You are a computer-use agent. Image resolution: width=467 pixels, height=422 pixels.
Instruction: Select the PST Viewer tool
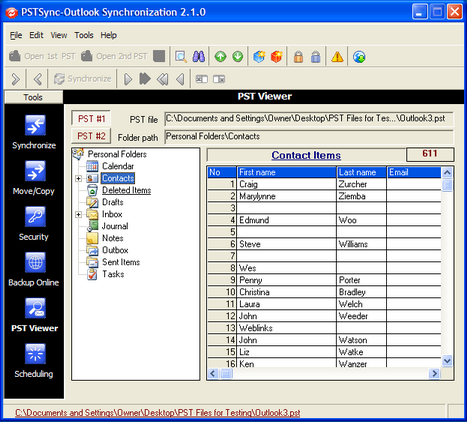coord(34,315)
